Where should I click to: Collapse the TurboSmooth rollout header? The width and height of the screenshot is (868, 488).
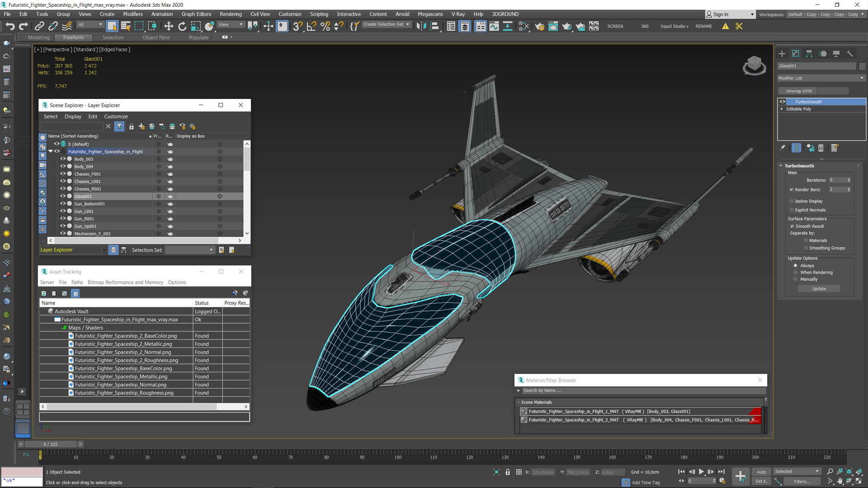[799, 166]
